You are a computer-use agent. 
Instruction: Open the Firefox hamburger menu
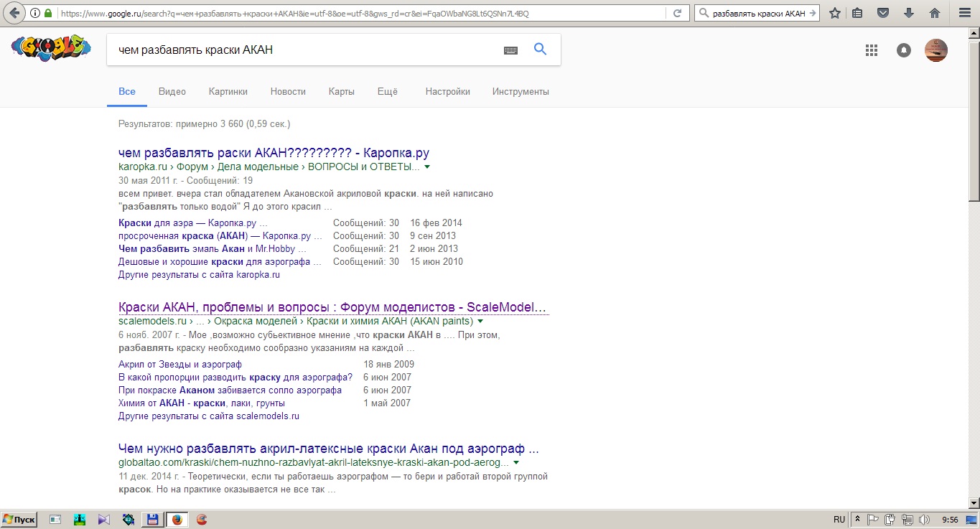tap(964, 13)
